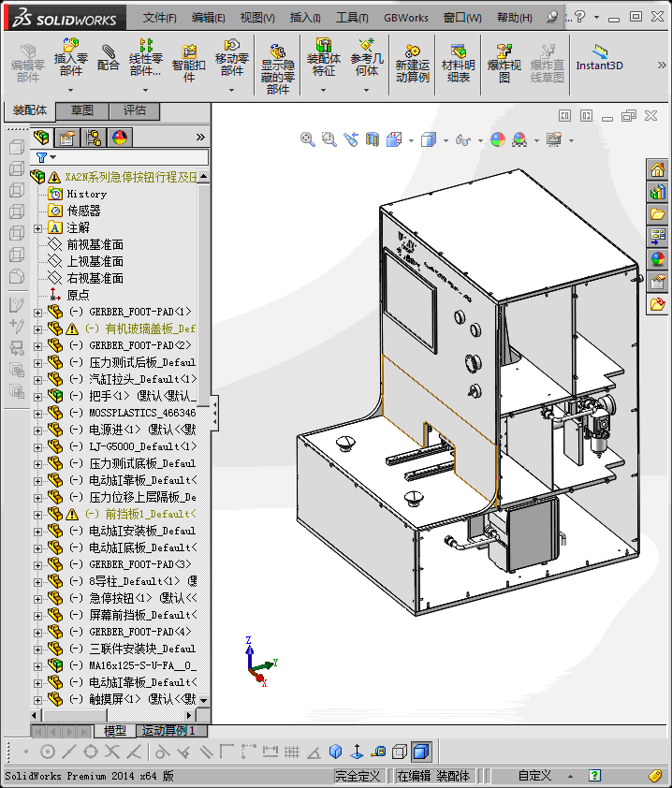Open the Display Style dropdown arrow
Image resolution: width=672 pixels, height=788 pixels.
[446, 140]
